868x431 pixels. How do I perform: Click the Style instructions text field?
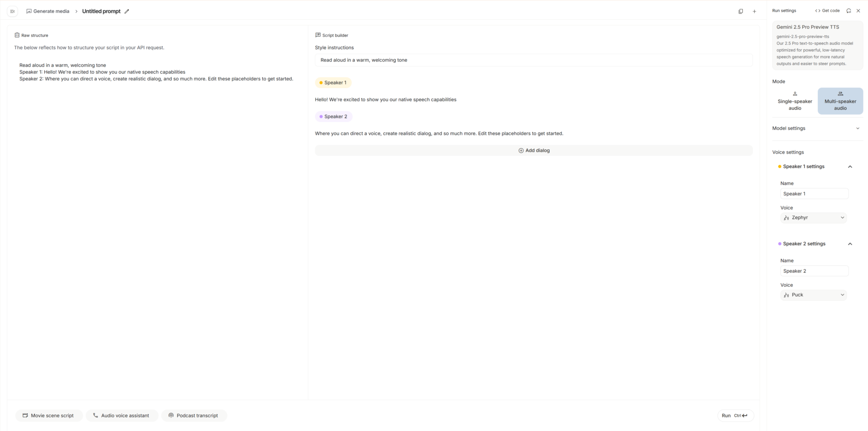[x=533, y=60]
